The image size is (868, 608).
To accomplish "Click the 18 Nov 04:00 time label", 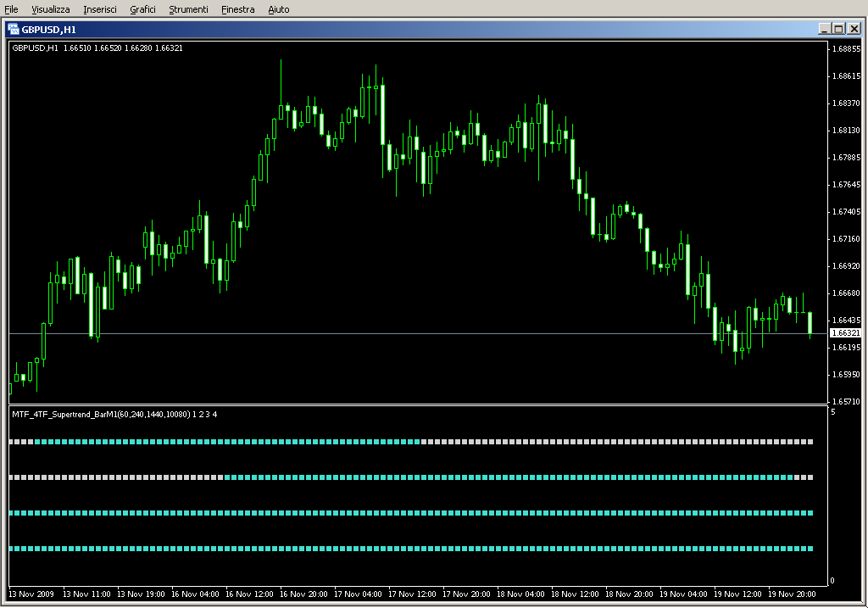I will tap(520, 594).
